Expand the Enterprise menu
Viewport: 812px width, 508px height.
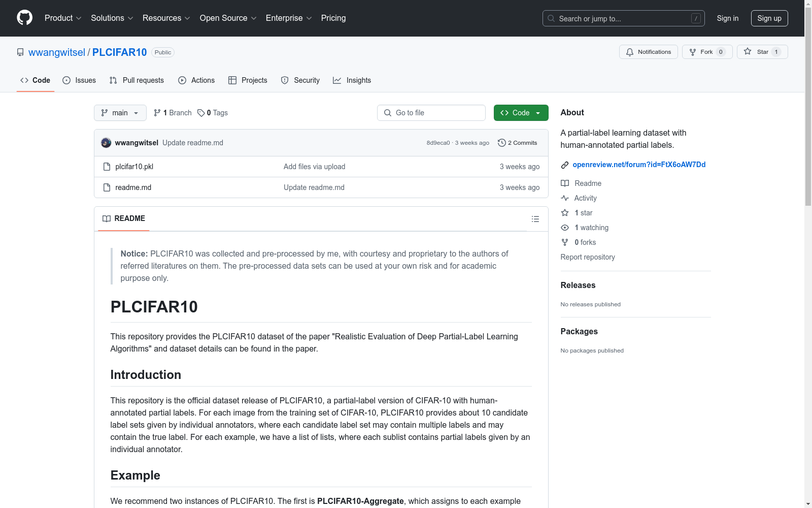(289, 18)
